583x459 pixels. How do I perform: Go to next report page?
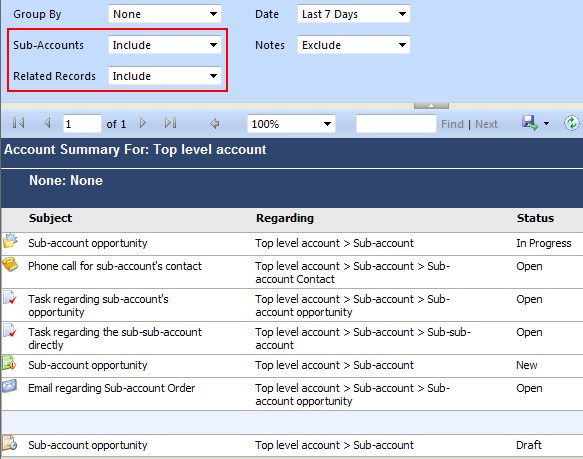point(143,123)
